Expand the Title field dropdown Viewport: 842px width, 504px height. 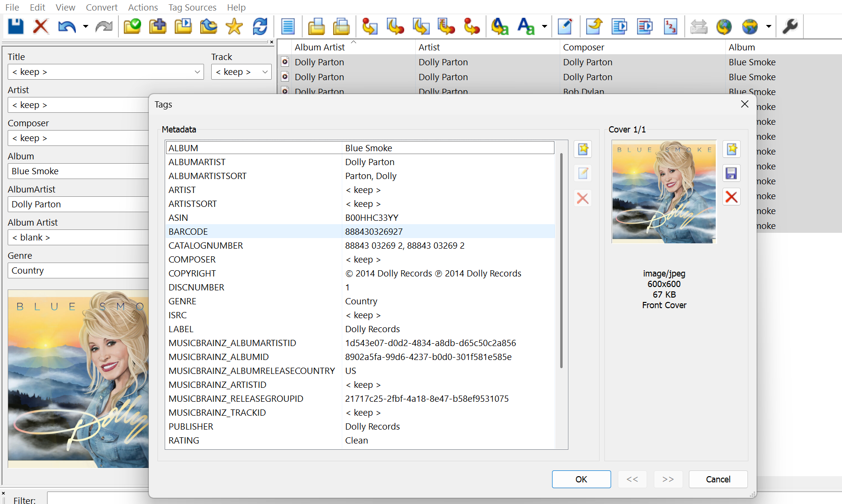(197, 72)
